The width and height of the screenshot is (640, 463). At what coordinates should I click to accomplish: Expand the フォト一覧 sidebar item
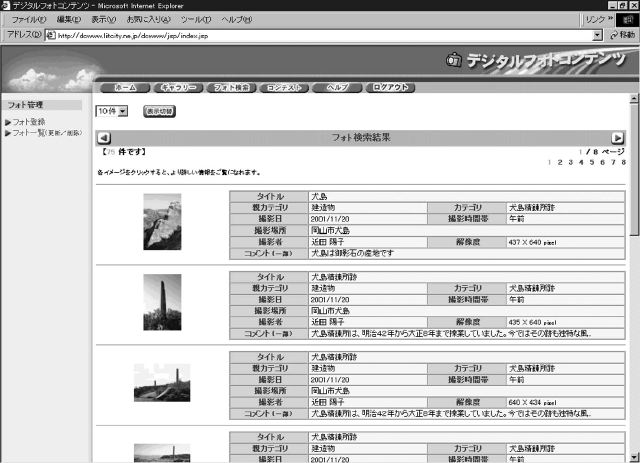tap(8, 132)
